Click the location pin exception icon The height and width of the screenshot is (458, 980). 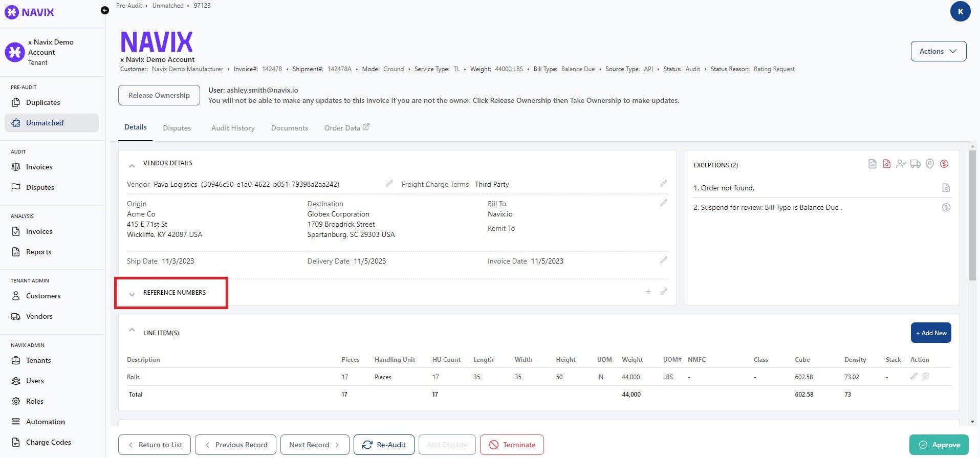(930, 164)
